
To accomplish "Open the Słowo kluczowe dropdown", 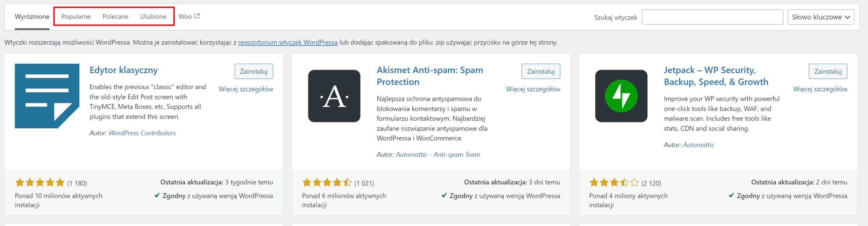I will click(821, 17).
